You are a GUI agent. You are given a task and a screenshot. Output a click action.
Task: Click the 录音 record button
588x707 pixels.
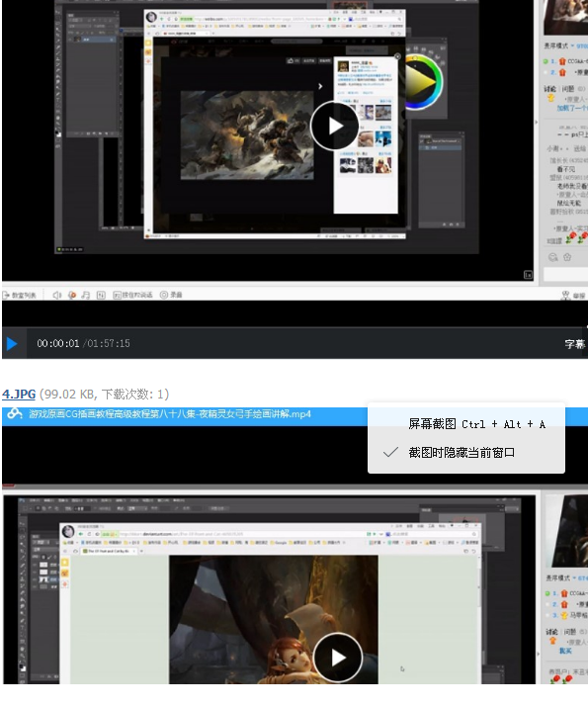[x=171, y=295]
